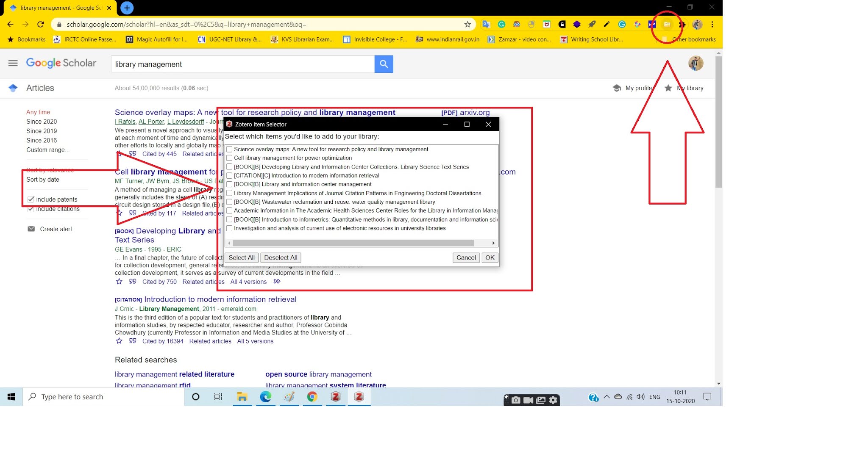Save Introduction to modern information retrieval star
Image resolution: width=868 pixels, height=476 pixels.
(x=119, y=341)
